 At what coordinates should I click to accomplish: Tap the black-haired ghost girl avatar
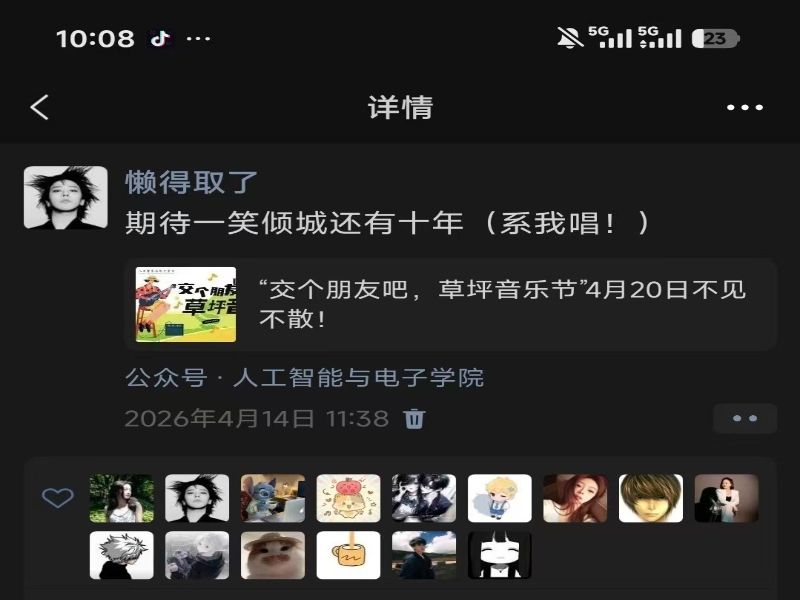[x=499, y=555]
